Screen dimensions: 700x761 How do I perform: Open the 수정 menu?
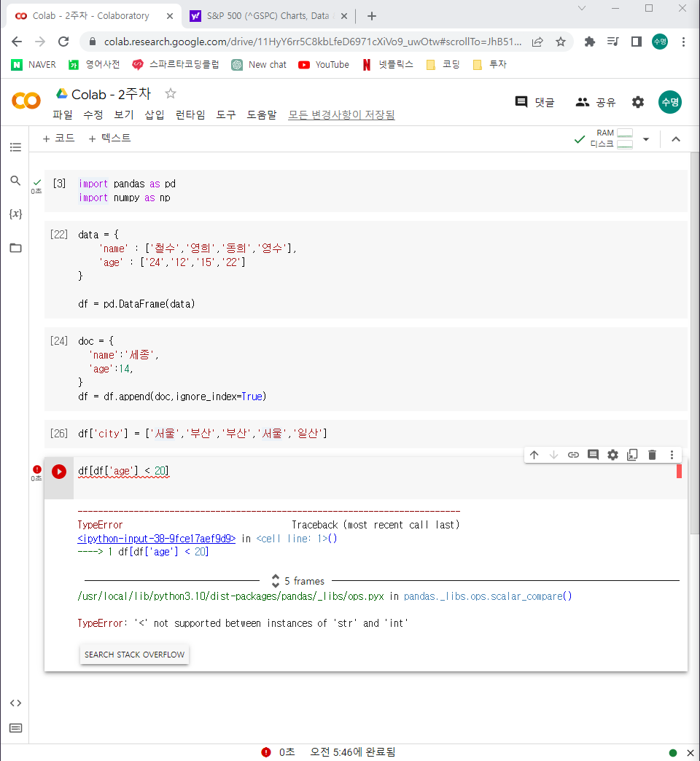click(93, 115)
